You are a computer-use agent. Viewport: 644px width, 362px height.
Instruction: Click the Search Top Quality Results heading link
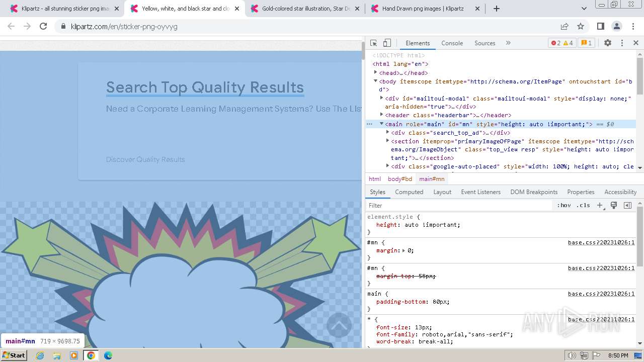point(205,87)
